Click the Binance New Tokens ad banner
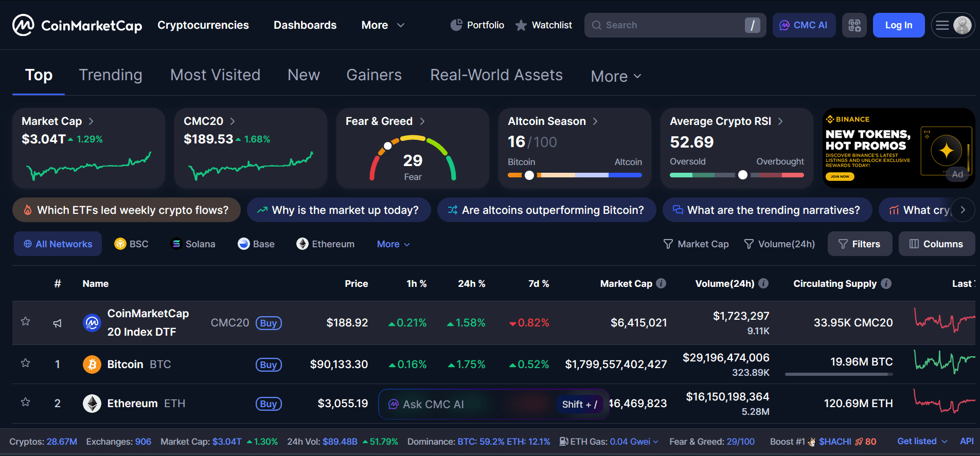 point(899,148)
